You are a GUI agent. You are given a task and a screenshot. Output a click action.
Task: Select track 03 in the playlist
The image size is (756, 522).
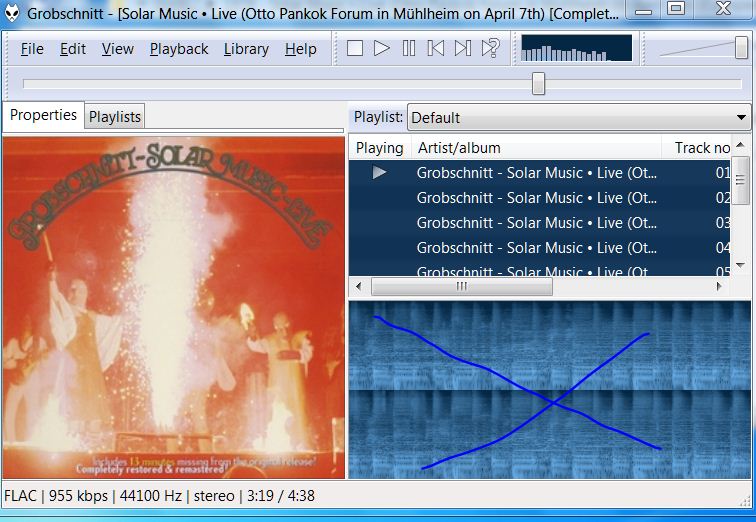pos(536,223)
